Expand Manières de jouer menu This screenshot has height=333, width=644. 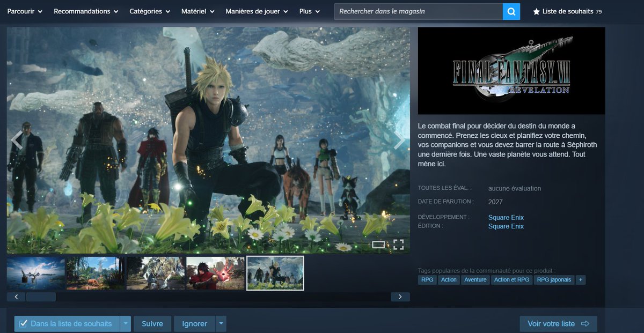pos(257,11)
